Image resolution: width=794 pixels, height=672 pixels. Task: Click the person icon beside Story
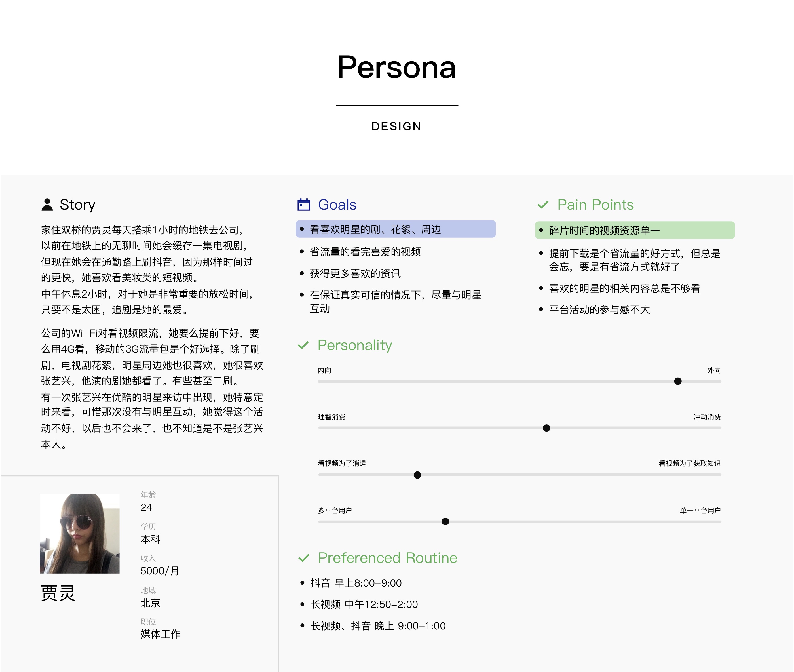point(47,205)
